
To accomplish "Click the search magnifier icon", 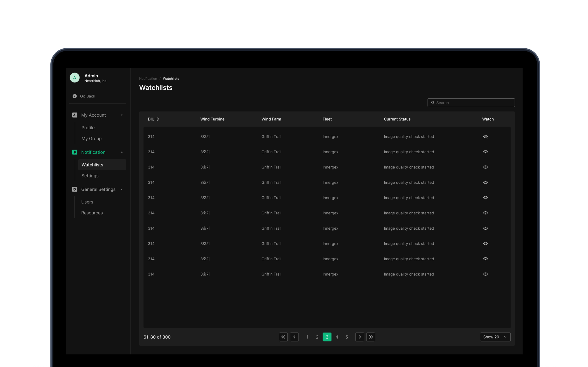I will point(433,103).
